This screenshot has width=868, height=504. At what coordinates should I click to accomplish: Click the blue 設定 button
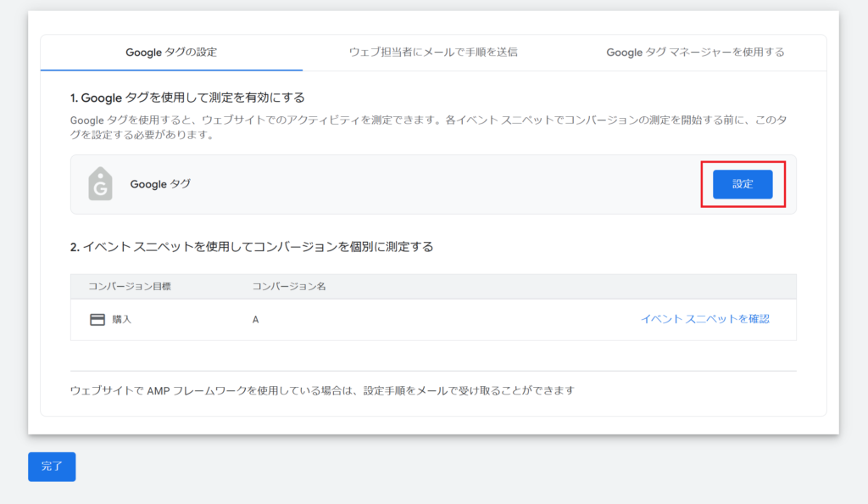point(743,184)
